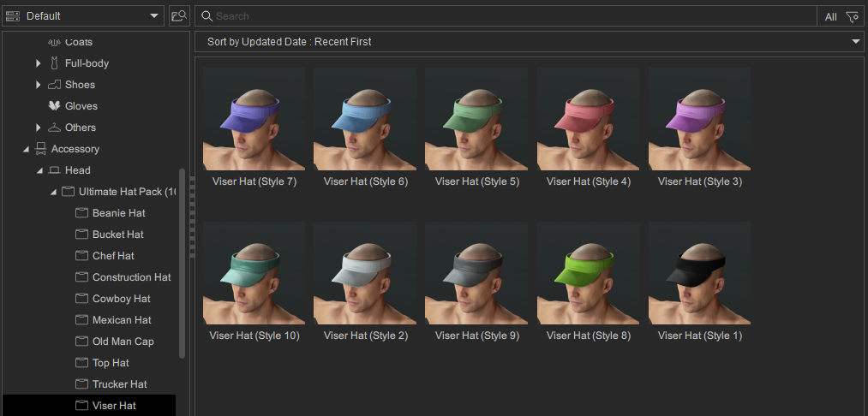The height and width of the screenshot is (416, 868).
Task: Collapse the Head tree node
Action: pyautogui.click(x=40, y=171)
